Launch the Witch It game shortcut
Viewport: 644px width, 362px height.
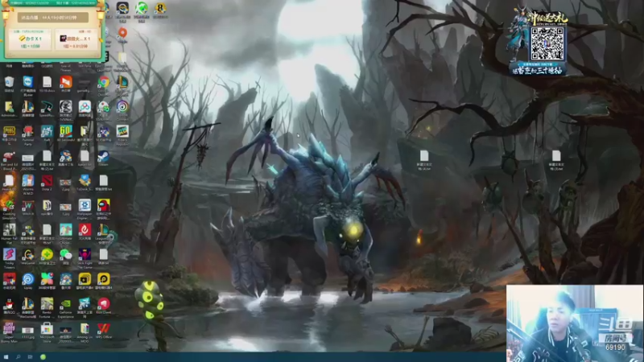click(28, 205)
